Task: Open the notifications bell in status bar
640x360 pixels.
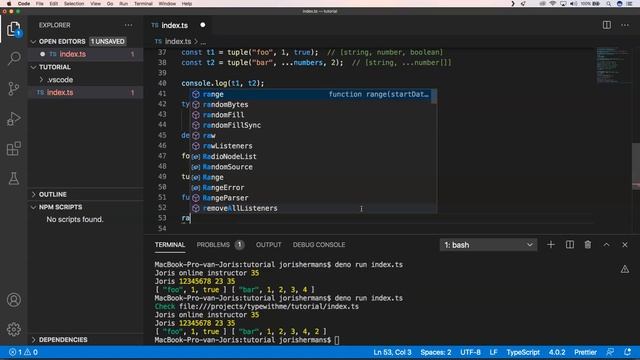Action: 627,352
